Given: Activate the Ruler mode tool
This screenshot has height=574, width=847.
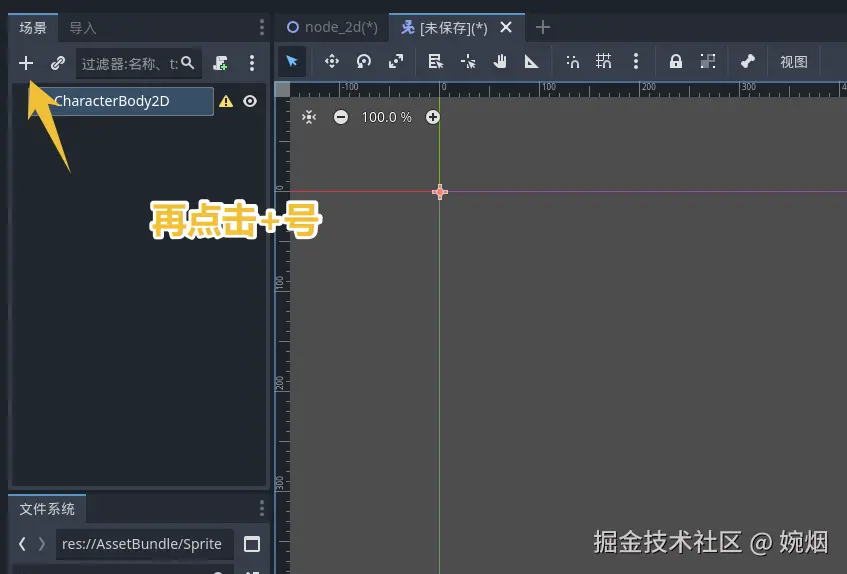Looking at the screenshot, I should tap(532, 61).
